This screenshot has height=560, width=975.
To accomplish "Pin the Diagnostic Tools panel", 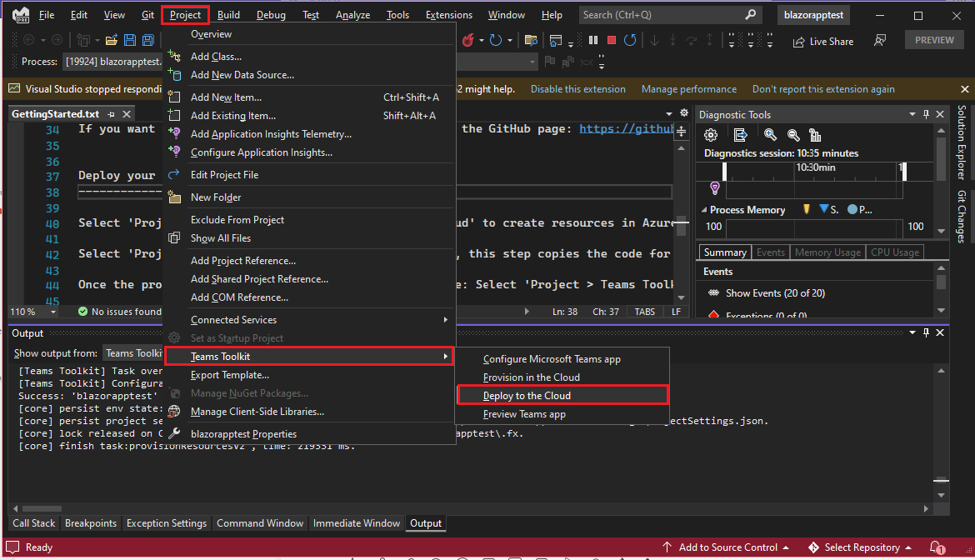I will 926,114.
